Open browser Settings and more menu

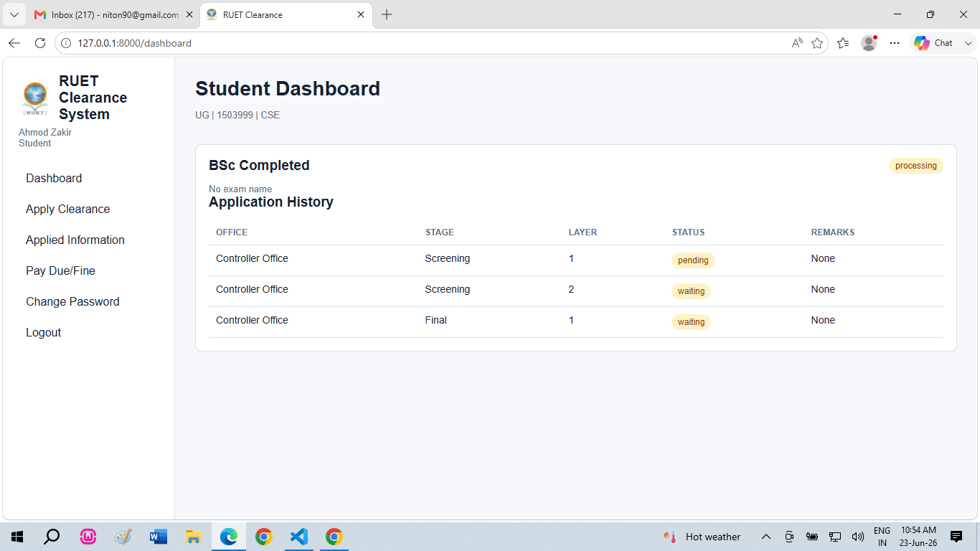pyautogui.click(x=895, y=43)
